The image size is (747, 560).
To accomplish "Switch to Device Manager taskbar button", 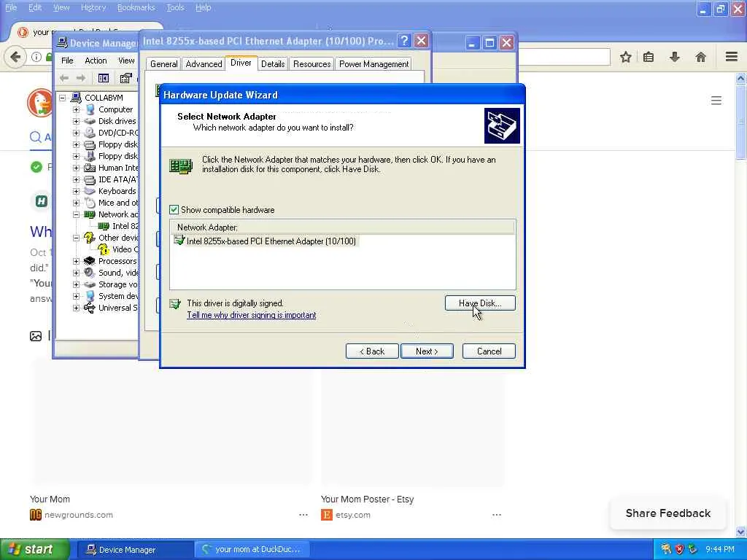I will click(133, 550).
